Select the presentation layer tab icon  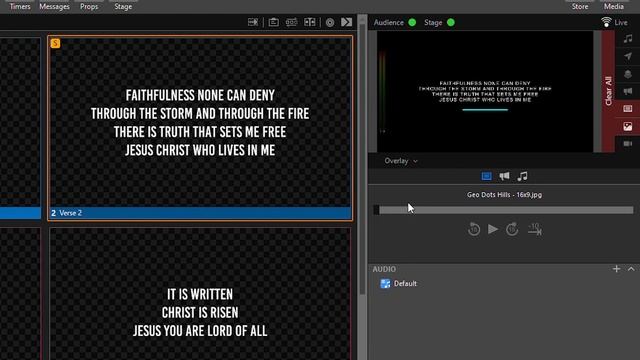(x=486, y=176)
